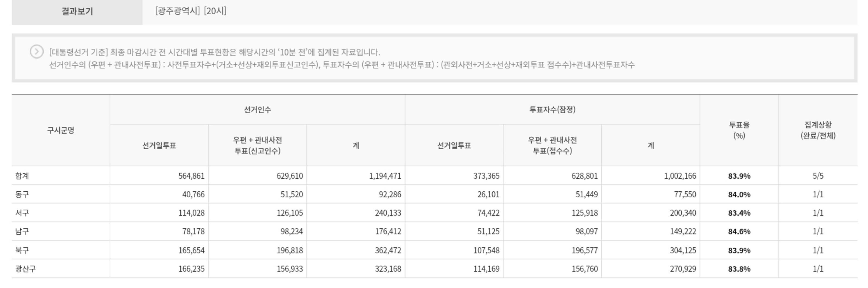Select the 합계 row label

(22, 176)
